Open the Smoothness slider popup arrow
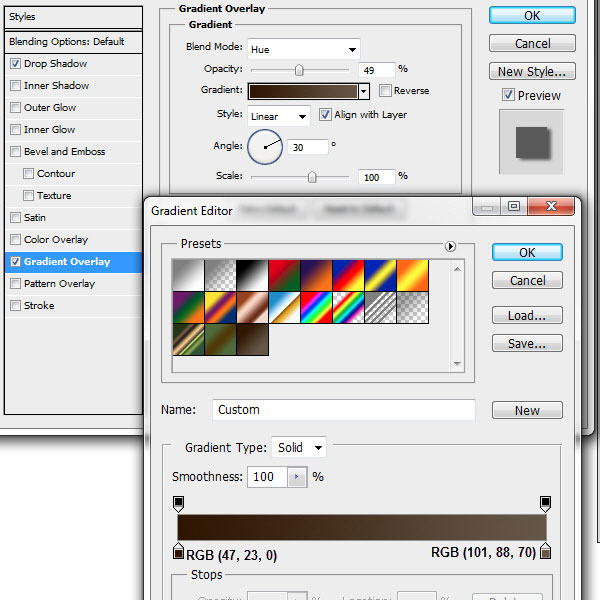This screenshot has height=600, width=600. tap(297, 477)
